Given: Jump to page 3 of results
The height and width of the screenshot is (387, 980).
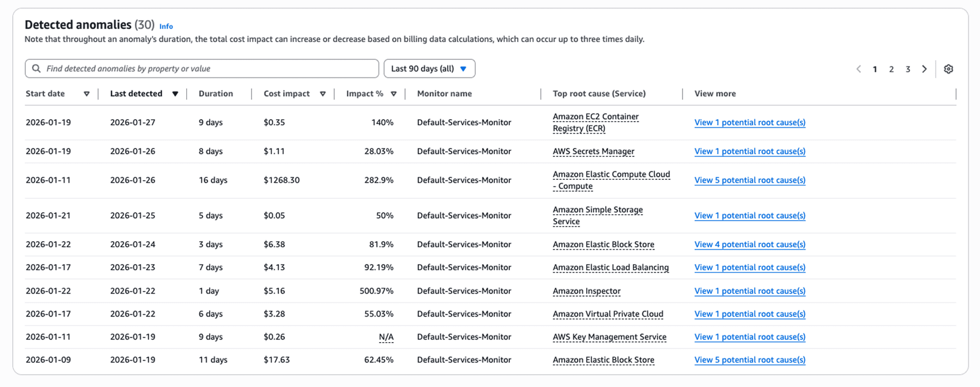Looking at the screenshot, I should click(x=908, y=69).
